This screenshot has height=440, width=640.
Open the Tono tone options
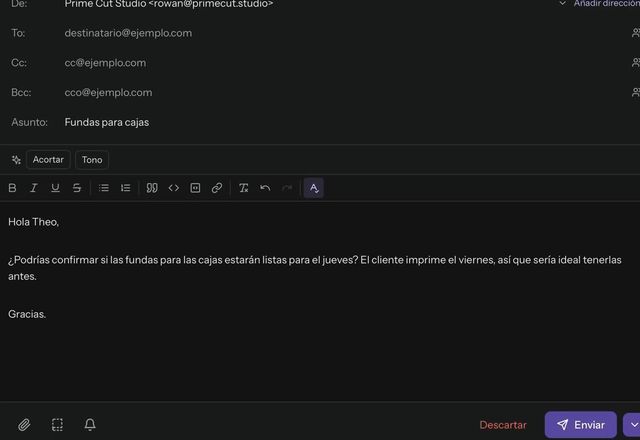pyautogui.click(x=92, y=160)
